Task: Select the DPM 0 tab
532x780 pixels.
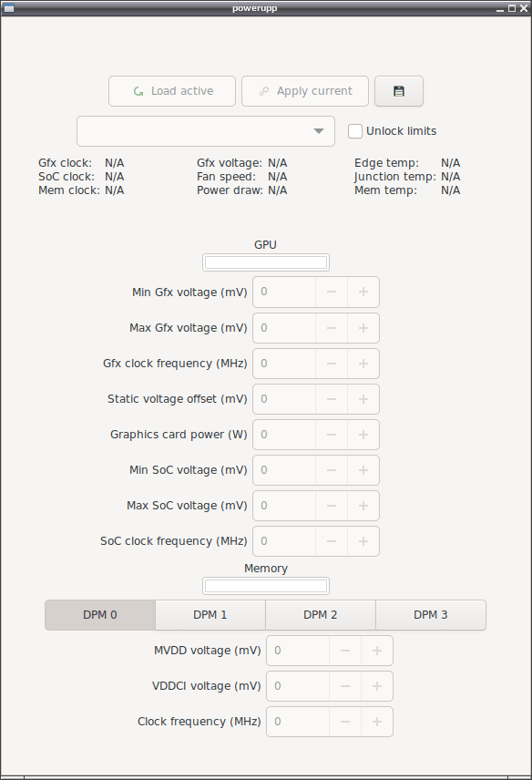Action: [100, 615]
